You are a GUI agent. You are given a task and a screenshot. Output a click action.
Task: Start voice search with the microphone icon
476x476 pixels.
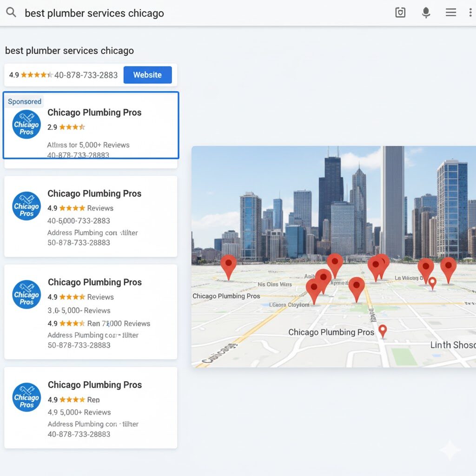tap(426, 13)
